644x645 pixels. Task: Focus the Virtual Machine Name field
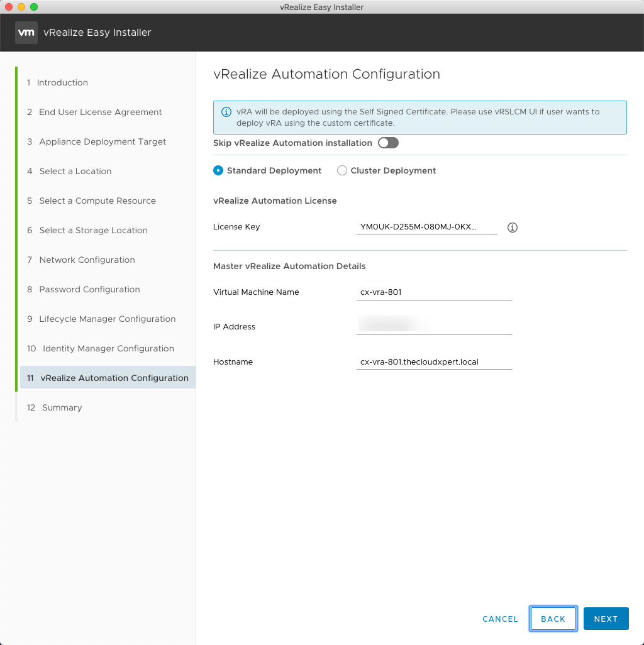(x=434, y=292)
